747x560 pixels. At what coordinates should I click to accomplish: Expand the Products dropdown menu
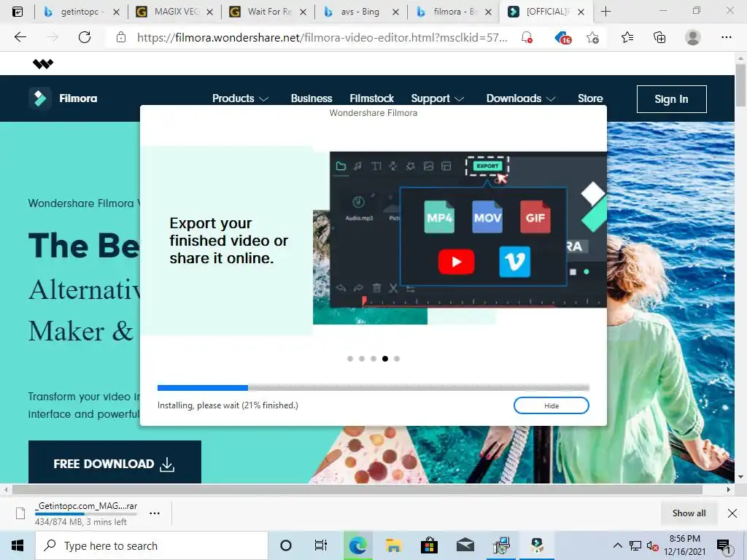(241, 98)
